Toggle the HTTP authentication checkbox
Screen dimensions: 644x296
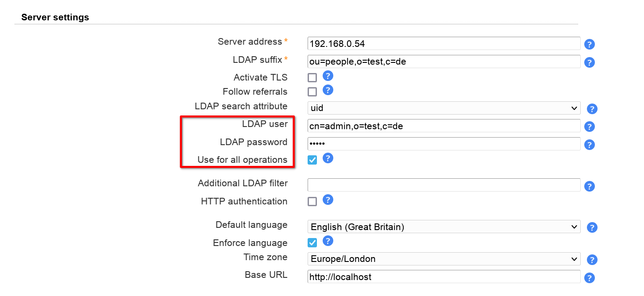[x=312, y=202]
